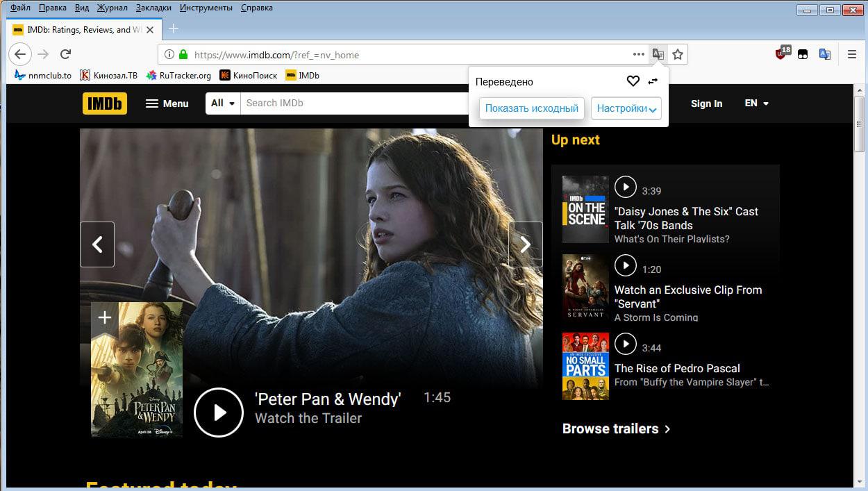868x491 pixels.
Task: Click the green padlock security icon
Action: pyautogui.click(x=183, y=55)
